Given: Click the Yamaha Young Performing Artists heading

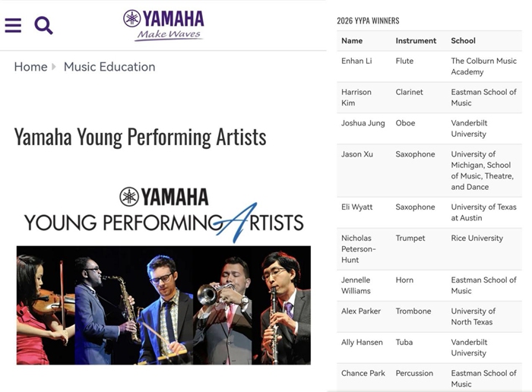Looking at the screenshot, I should pos(140,137).
